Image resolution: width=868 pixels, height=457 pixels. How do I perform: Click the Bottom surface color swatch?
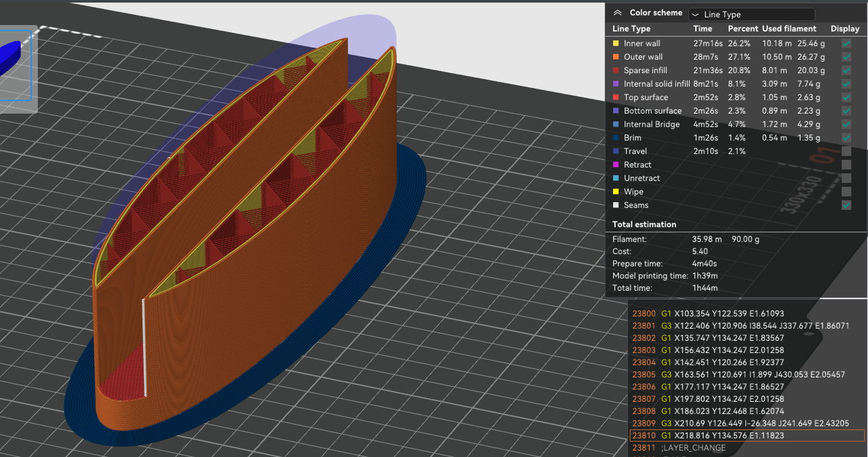(x=616, y=111)
